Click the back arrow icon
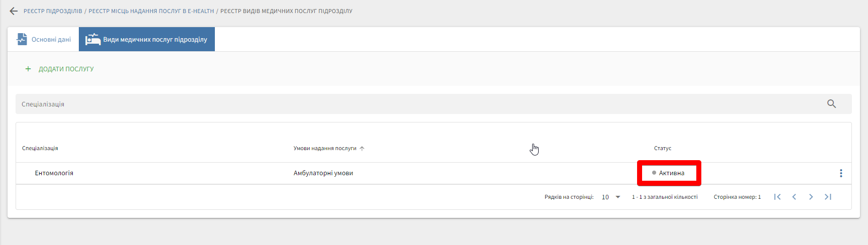868x245 pixels. point(14,11)
